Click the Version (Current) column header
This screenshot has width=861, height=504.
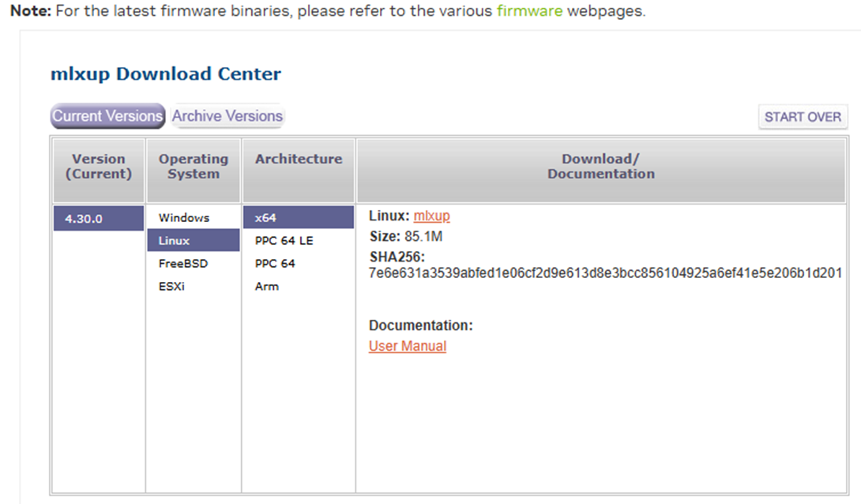pos(99,167)
